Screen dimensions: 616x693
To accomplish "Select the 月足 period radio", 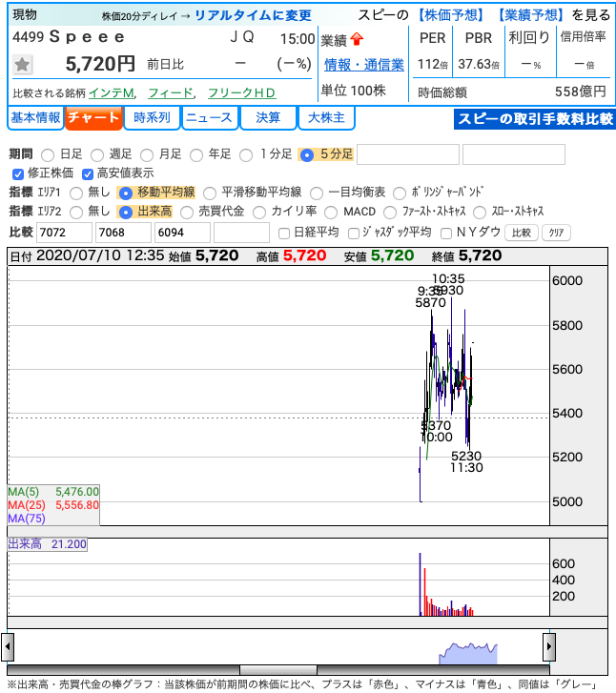I will [147, 155].
